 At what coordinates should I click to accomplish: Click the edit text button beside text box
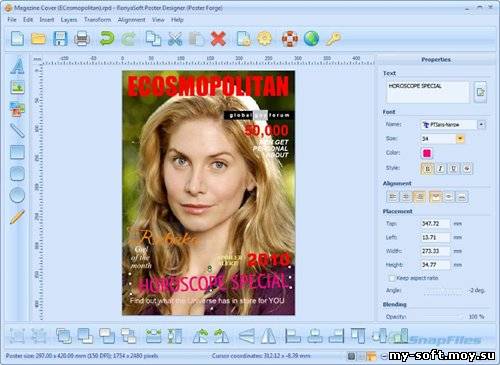(480, 92)
